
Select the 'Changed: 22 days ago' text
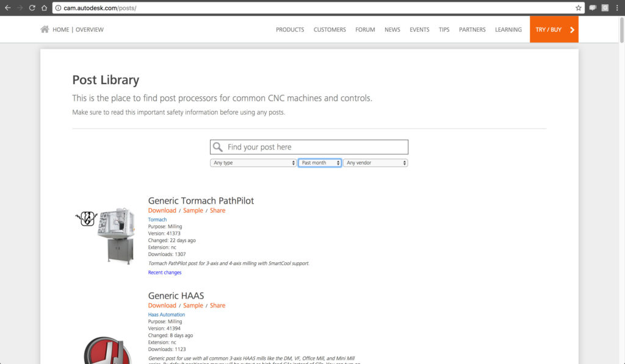172,241
